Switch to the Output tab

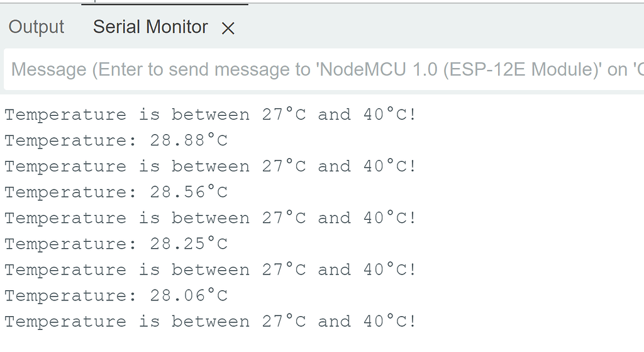(x=36, y=27)
